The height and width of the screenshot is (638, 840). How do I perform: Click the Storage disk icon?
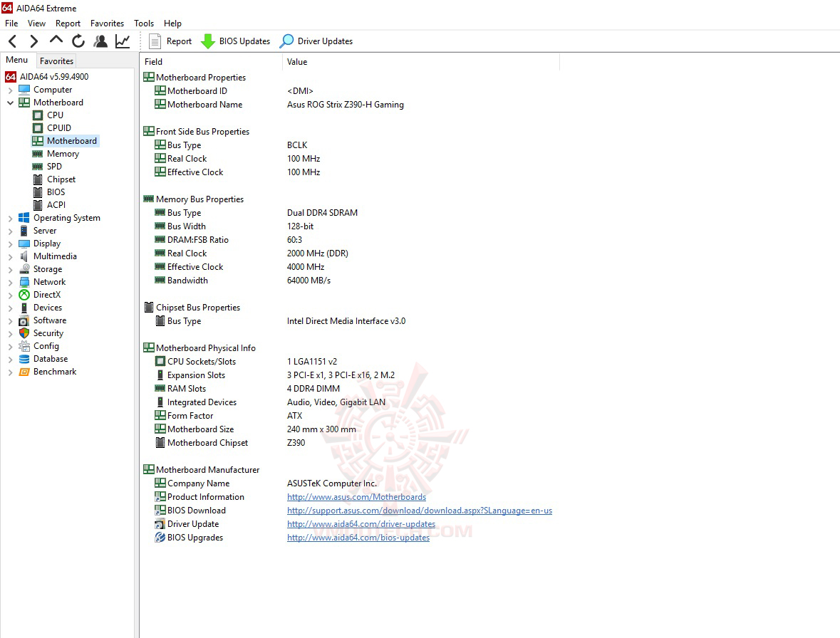(x=24, y=269)
